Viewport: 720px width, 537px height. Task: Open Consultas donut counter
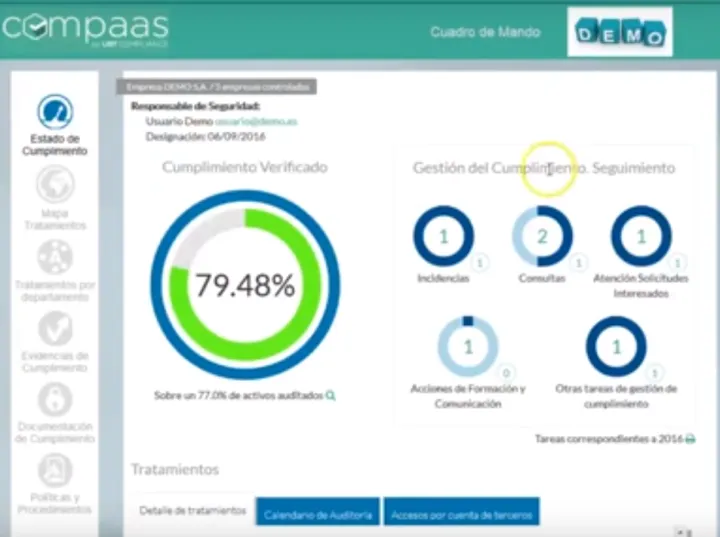pos(542,236)
